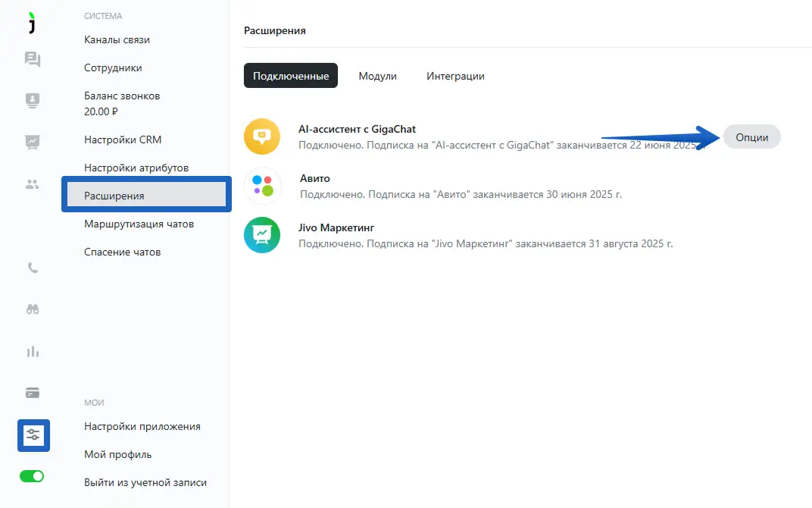Open Каналы связи in settings menu
Viewport: 812px width, 508px height.
117,39
